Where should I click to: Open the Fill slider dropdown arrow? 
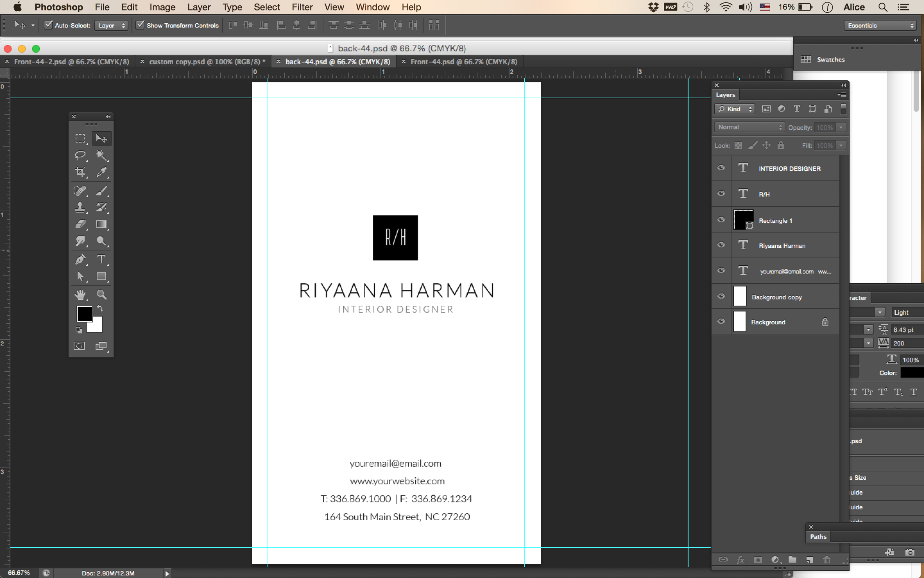pyautogui.click(x=841, y=145)
